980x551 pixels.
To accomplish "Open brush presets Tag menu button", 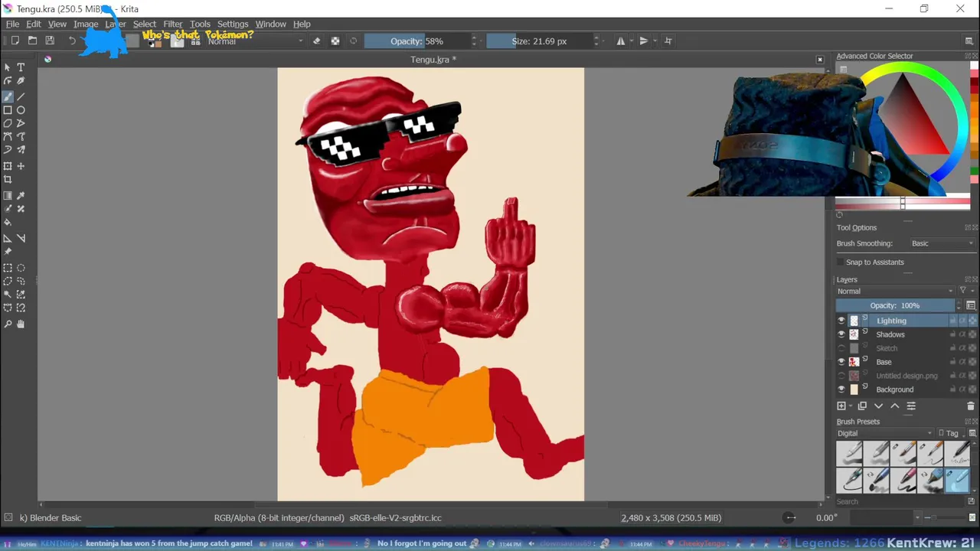I will coord(949,433).
